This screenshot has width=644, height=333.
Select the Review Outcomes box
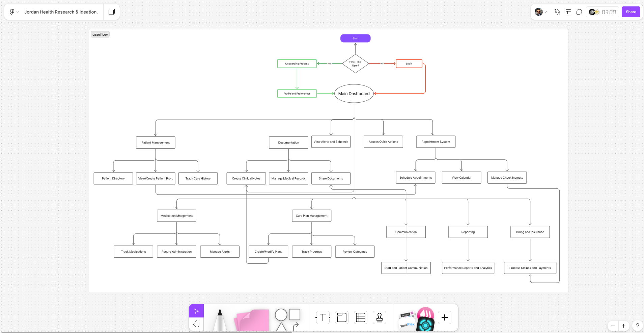click(x=355, y=252)
